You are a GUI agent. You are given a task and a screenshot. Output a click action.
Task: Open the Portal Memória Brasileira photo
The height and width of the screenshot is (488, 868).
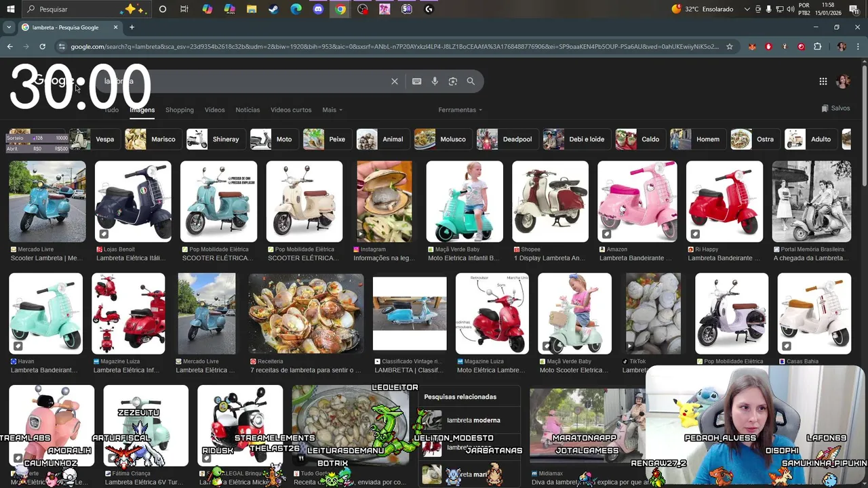point(812,201)
